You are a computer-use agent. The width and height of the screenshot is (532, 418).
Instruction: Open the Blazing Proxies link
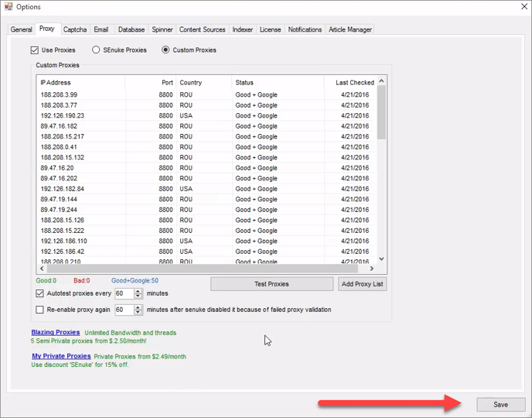pyautogui.click(x=56, y=332)
